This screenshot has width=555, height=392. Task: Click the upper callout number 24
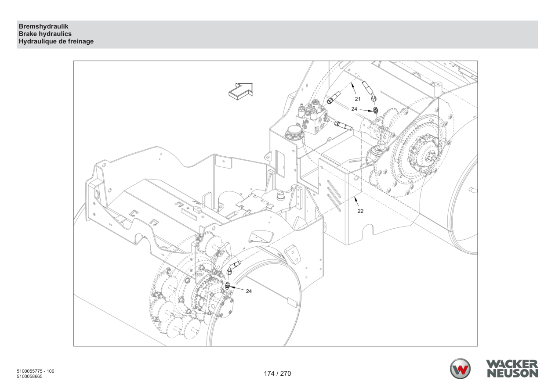(354, 108)
